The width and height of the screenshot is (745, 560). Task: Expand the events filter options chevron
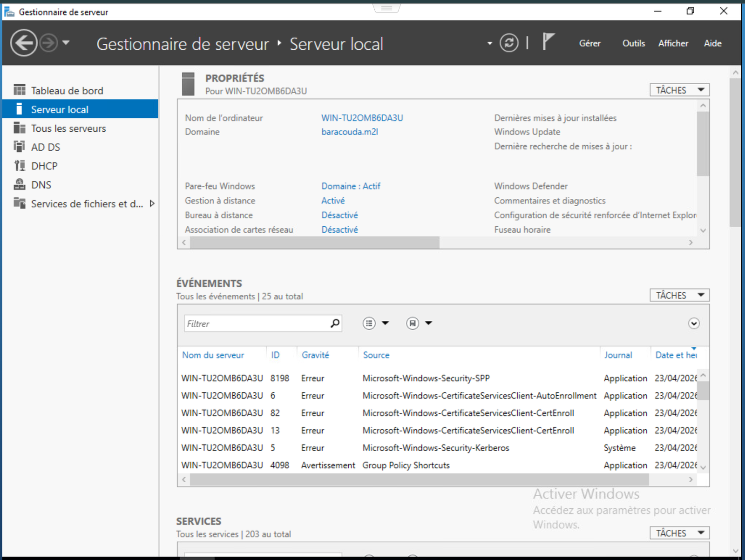[x=694, y=324]
